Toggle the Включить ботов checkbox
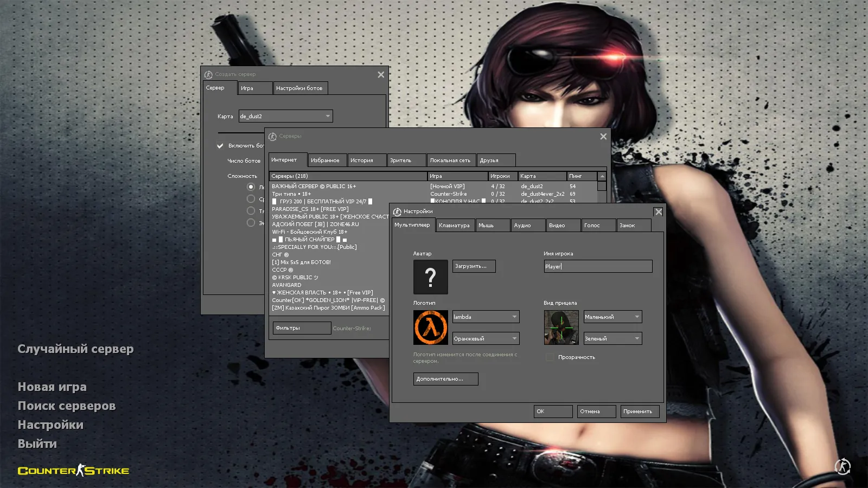868x488 pixels. 220,146
